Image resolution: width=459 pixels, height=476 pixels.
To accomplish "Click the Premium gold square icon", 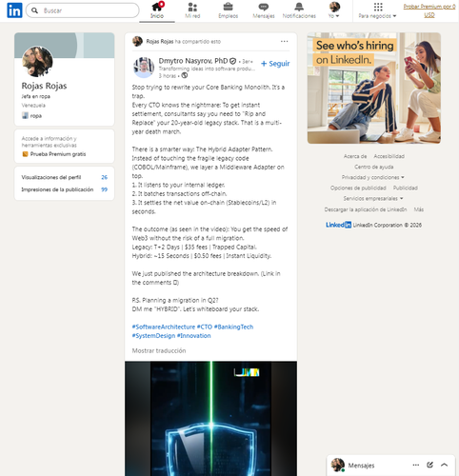I will [25, 154].
